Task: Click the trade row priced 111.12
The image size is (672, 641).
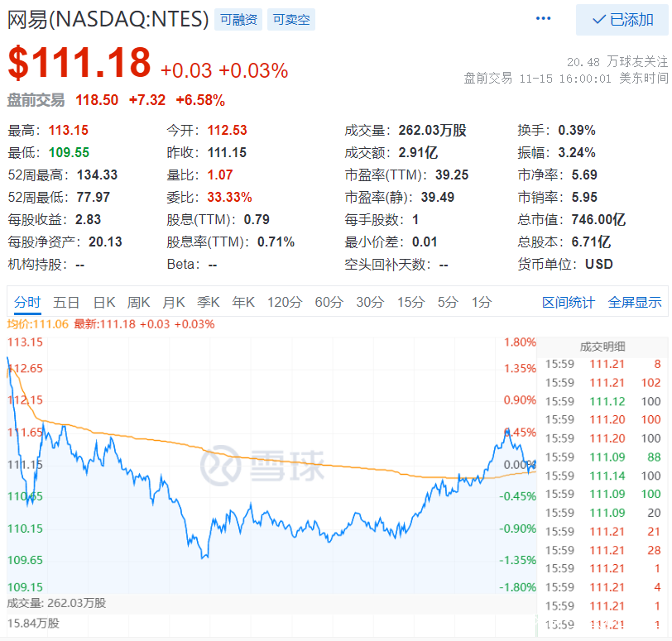Action: [602, 401]
